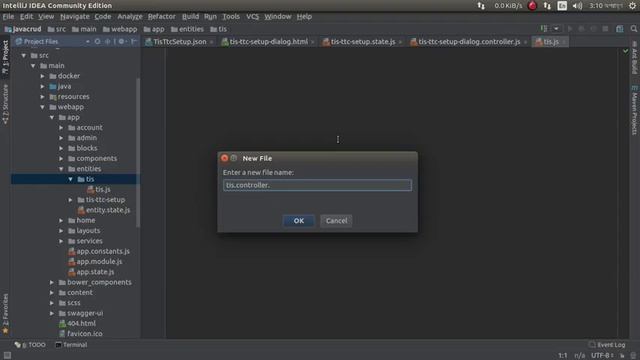Click the javacrud breadcrumb
This screenshot has width=640, height=360.
point(23,29)
